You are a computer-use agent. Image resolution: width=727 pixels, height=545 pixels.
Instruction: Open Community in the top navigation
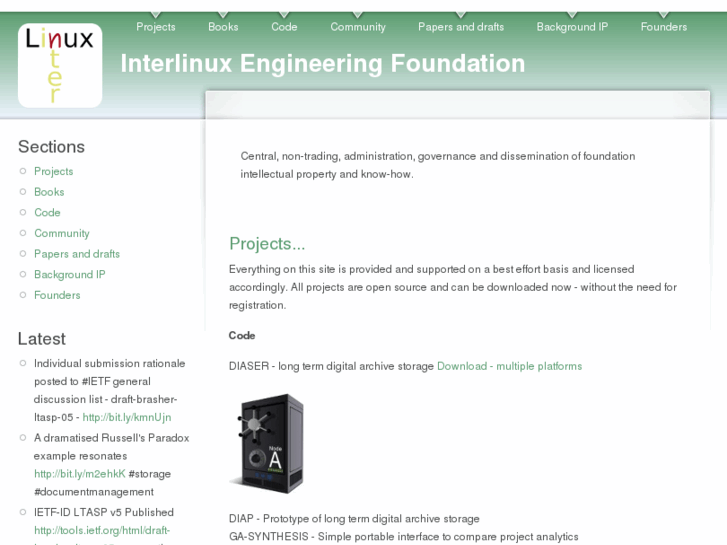tap(358, 27)
